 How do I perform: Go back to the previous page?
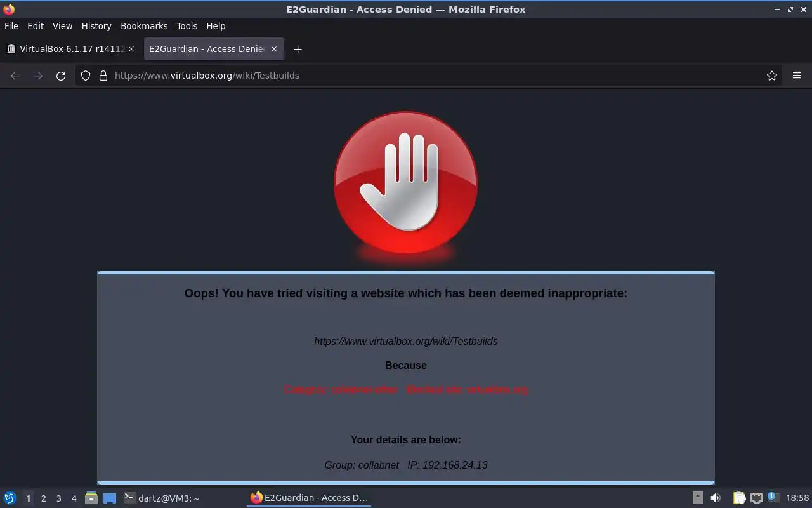point(15,76)
